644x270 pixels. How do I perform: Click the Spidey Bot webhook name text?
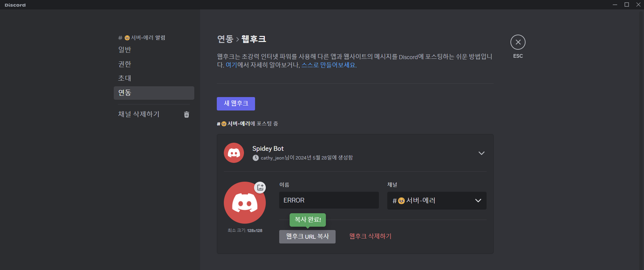coord(268,149)
